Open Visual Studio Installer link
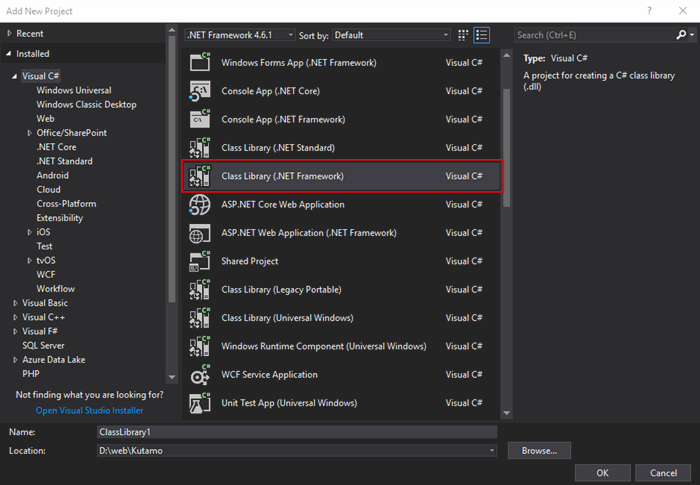Screen dimensions: 700x485 (x=90, y=410)
